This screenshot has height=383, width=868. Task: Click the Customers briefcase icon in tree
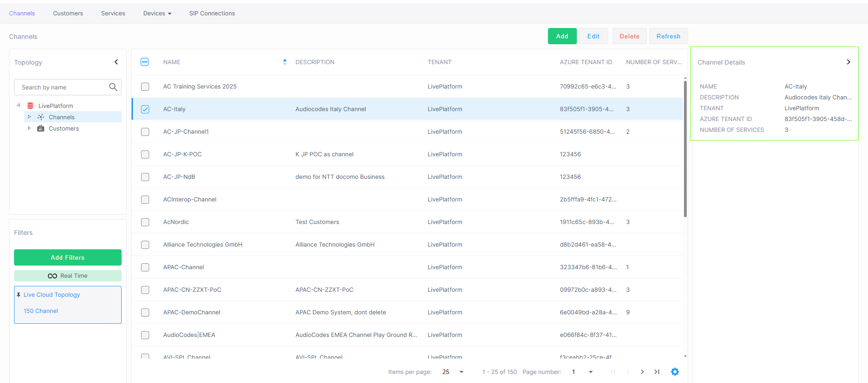[41, 129]
